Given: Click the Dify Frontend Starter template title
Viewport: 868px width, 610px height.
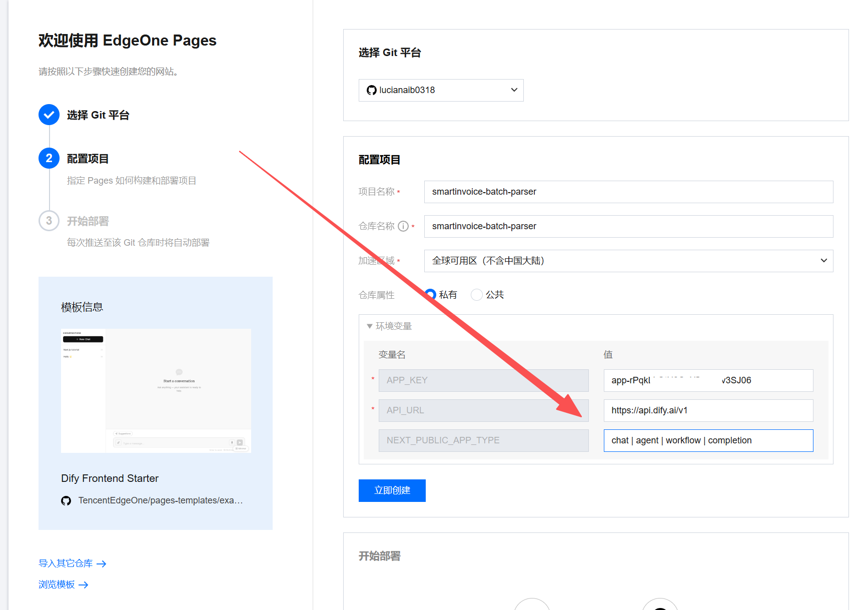Looking at the screenshot, I should tap(110, 478).
